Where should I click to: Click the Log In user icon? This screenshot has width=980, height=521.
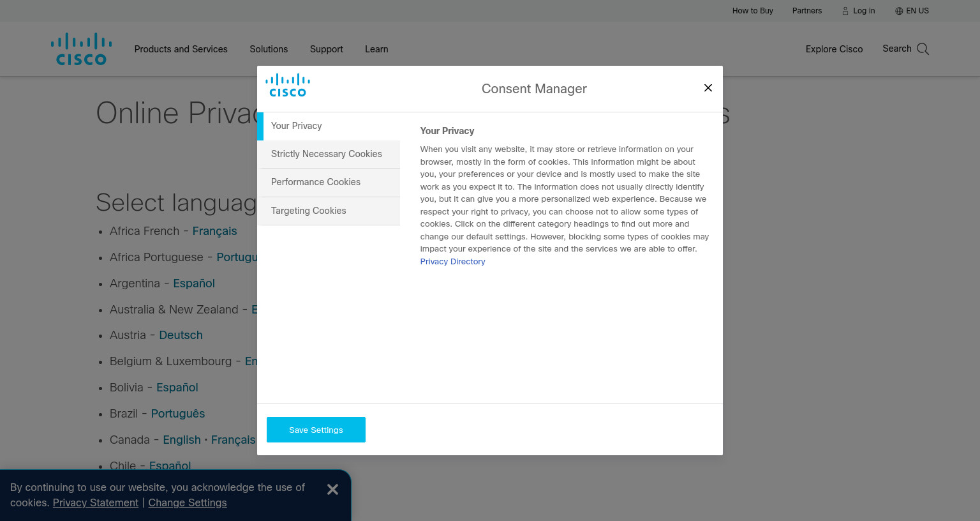845,11
